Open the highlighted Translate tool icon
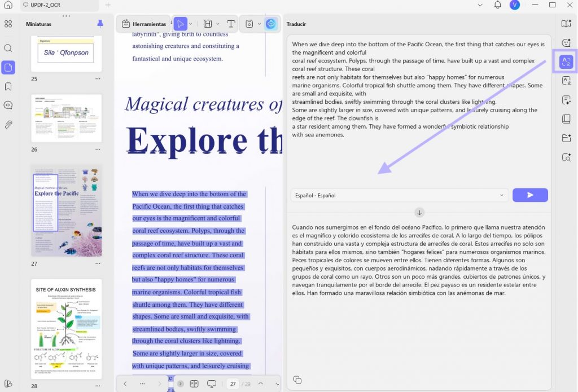 [566, 61]
